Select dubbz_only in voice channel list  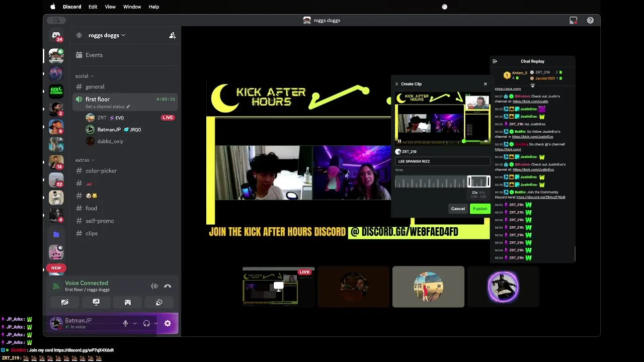[130, 141]
